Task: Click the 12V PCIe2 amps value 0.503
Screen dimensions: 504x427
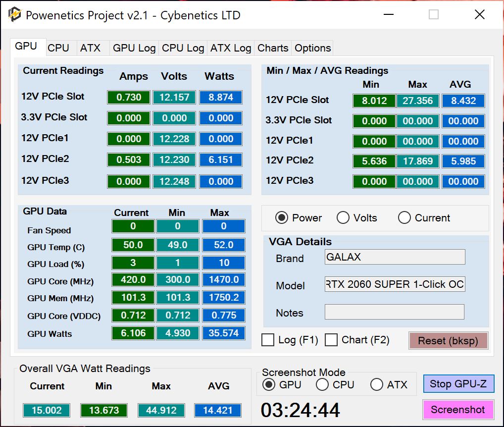Action: 129,160
